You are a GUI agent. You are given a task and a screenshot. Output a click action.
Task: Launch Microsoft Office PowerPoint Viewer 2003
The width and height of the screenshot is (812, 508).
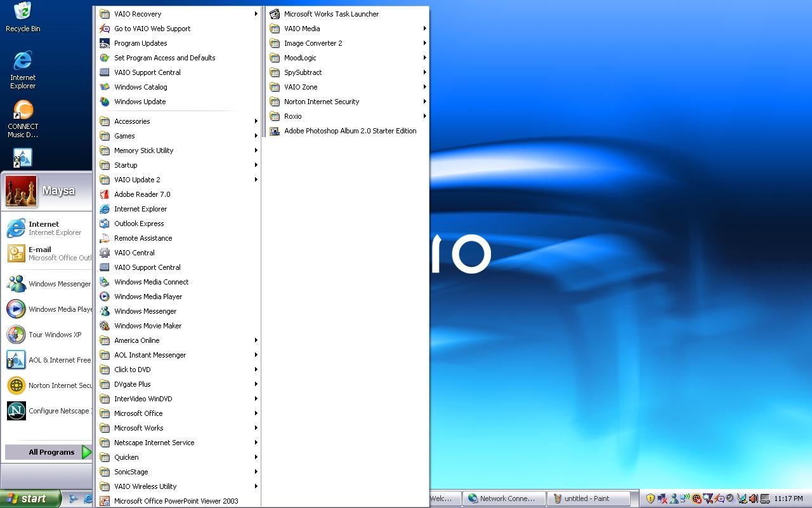click(178, 501)
